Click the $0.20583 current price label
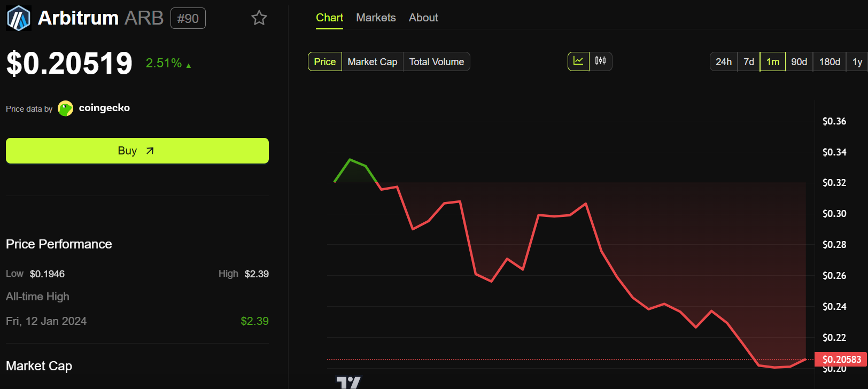This screenshot has height=389, width=868. [x=841, y=359]
